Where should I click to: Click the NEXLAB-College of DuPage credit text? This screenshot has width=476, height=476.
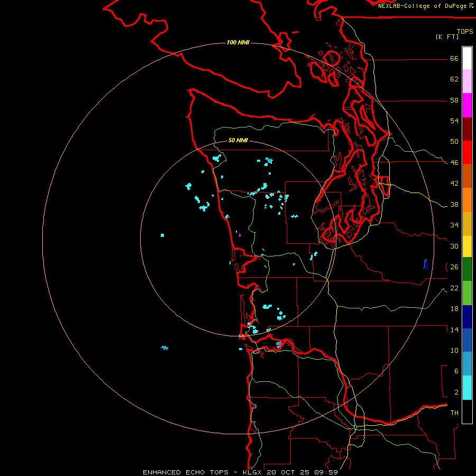[x=423, y=6]
